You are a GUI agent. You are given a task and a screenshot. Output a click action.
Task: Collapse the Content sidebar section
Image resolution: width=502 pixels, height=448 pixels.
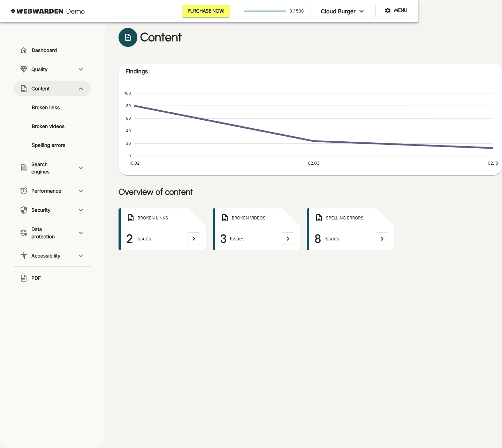pyautogui.click(x=81, y=89)
